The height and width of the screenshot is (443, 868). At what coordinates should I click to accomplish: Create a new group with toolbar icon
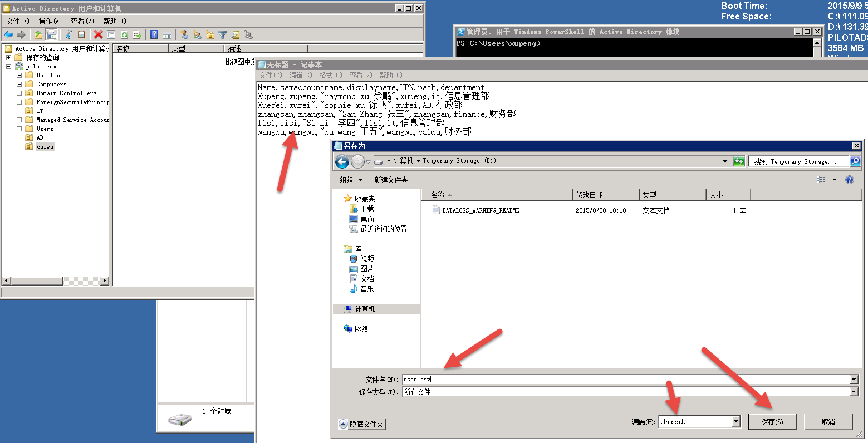(x=197, y=35)
